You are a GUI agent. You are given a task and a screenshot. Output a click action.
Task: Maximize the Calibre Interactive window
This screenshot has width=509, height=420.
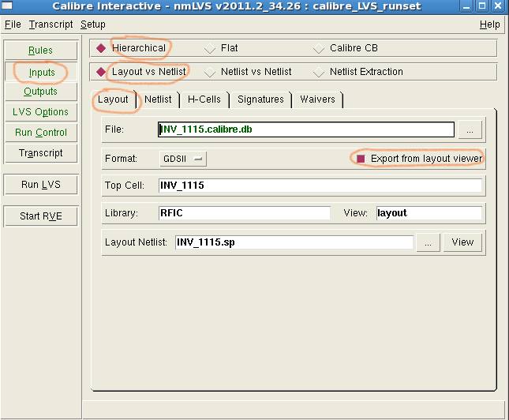(x=482, y=6)
